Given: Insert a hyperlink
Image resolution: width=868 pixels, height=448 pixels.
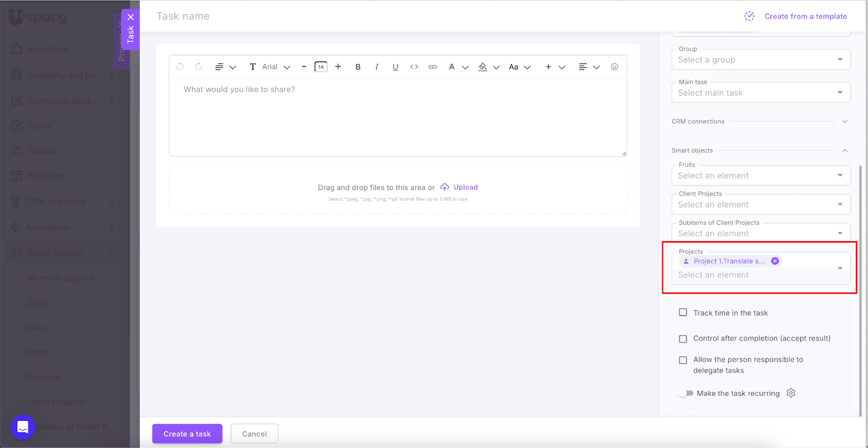Looking at the screenshot, I should point(432,67).
